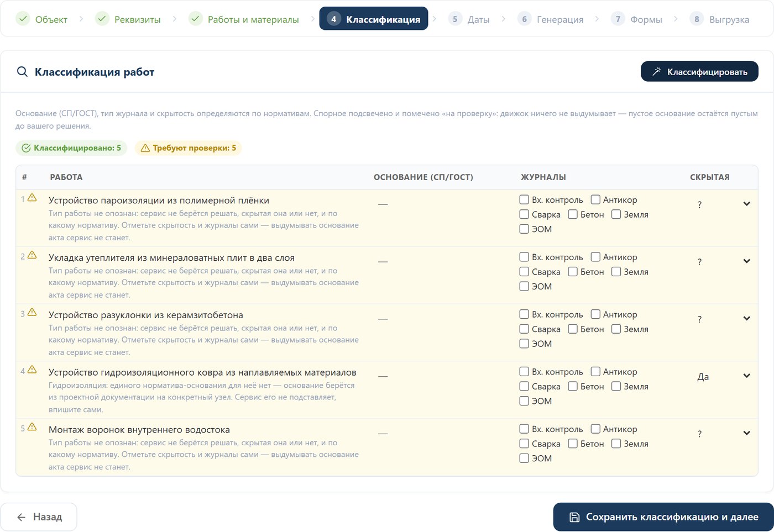Click the left arrow icon in Назад
This screenshot has height=532, width=774.
click(x=22, y=517)
